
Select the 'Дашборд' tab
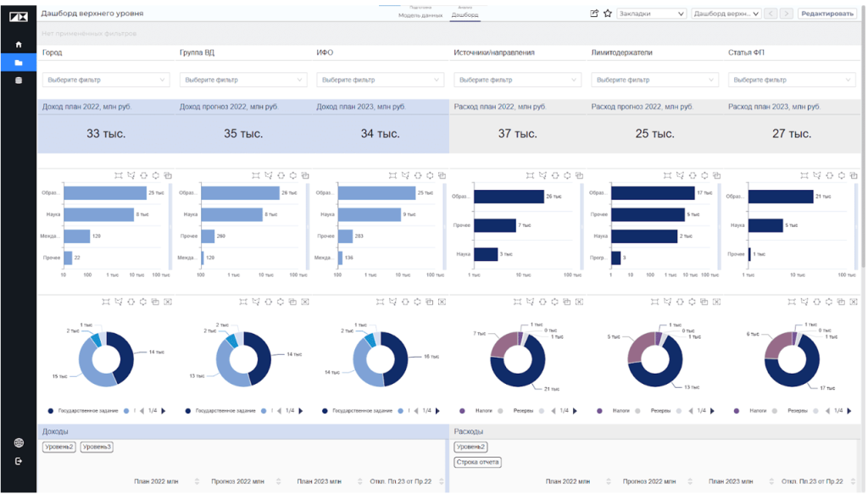point(465,15)
